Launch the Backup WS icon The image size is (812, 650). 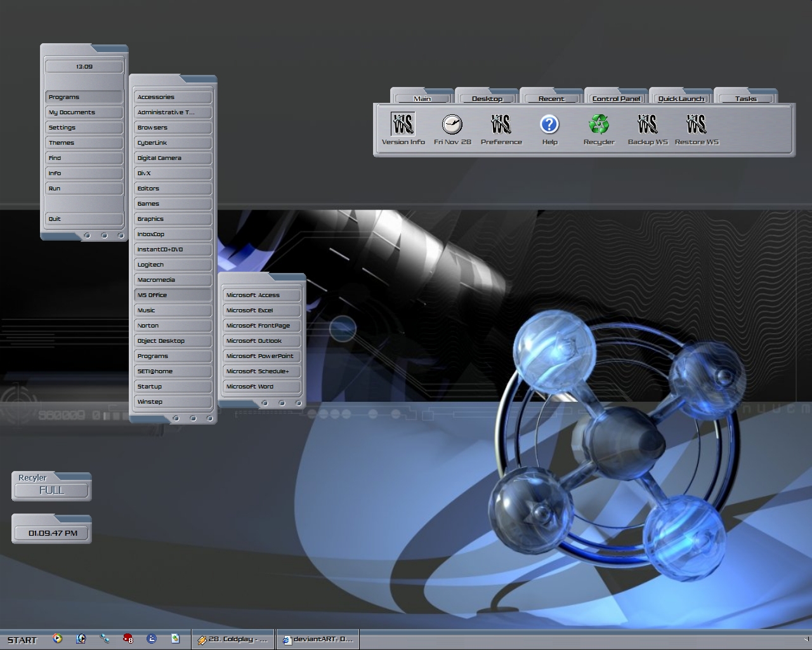click(x=648, y=124)
